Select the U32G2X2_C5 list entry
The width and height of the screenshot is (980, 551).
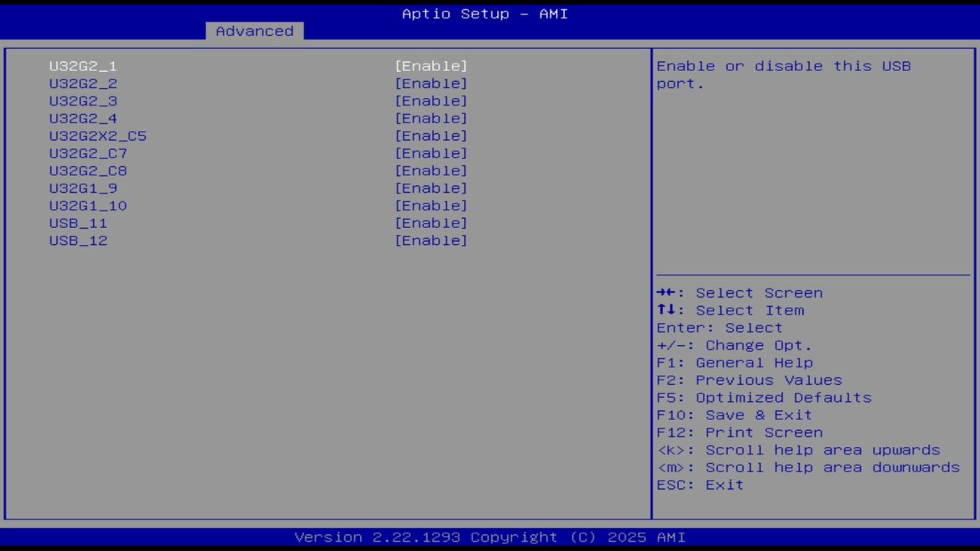pyautogui.click(x=98, y=135)
